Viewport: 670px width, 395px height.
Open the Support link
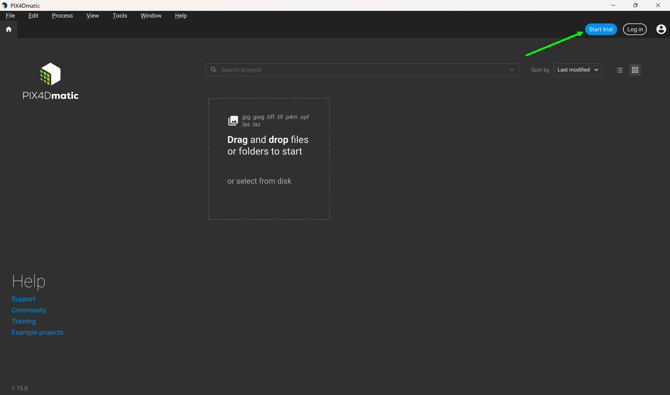click(24, 299)
